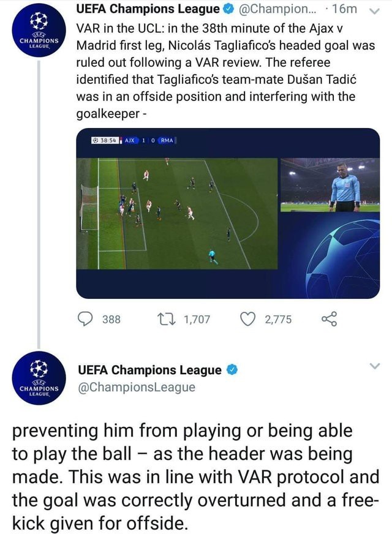Expand first tweet's options chevron
Image resolution: width=392 pixels, height=534 pixels.
coord(374,11)
